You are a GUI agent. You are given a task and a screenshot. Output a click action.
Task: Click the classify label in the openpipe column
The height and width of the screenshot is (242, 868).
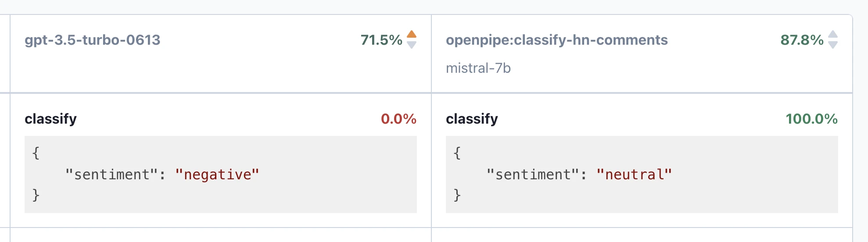point(472,119)
